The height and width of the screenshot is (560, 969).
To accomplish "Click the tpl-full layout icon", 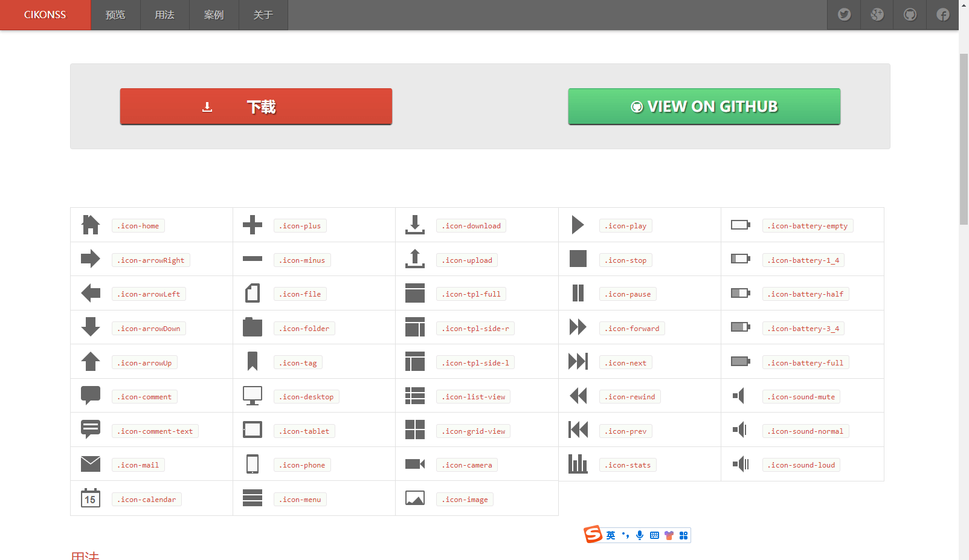I will point(415,293).
